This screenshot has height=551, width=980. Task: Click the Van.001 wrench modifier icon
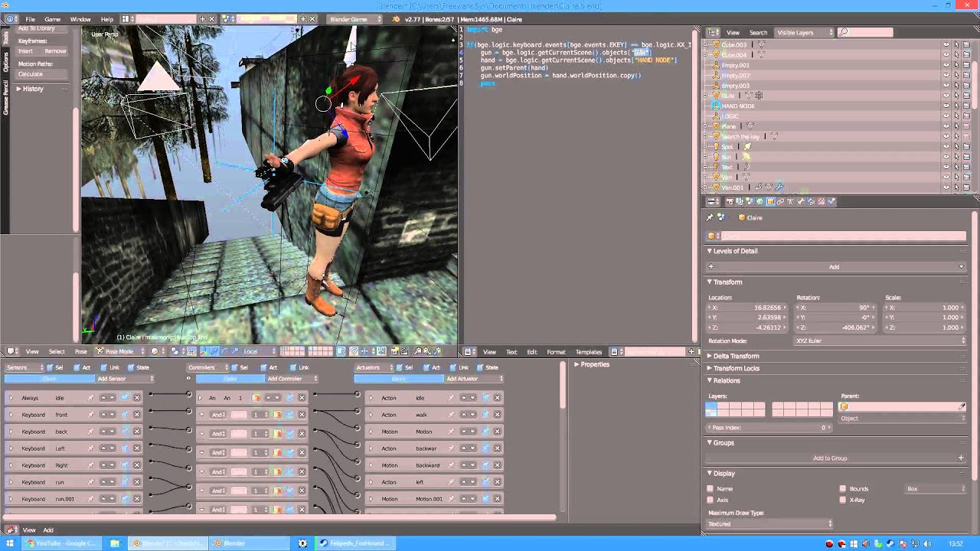click(x=779, y=187)
